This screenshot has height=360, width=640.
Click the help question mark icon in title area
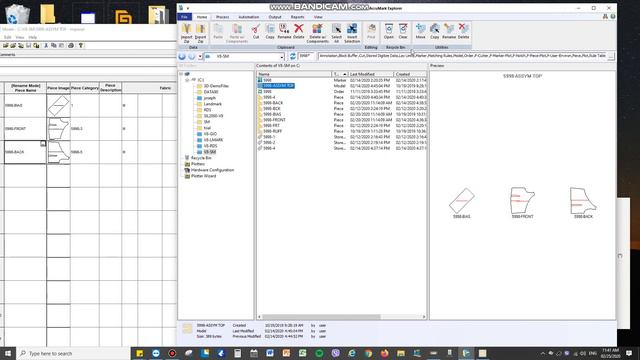(x=613, y=16)
